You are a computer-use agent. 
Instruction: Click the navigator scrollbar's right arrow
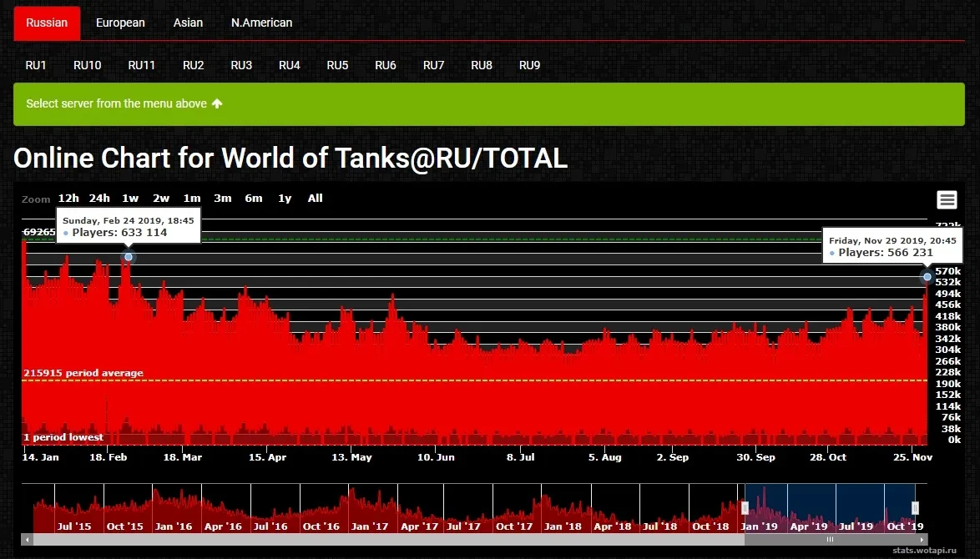[x=922, y=540]
